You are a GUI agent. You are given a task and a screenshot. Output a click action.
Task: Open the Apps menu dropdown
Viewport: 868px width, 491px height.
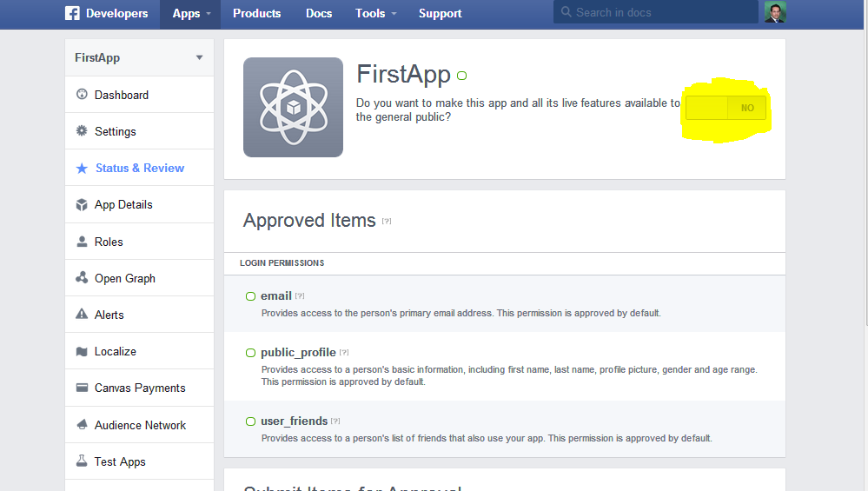190,14
